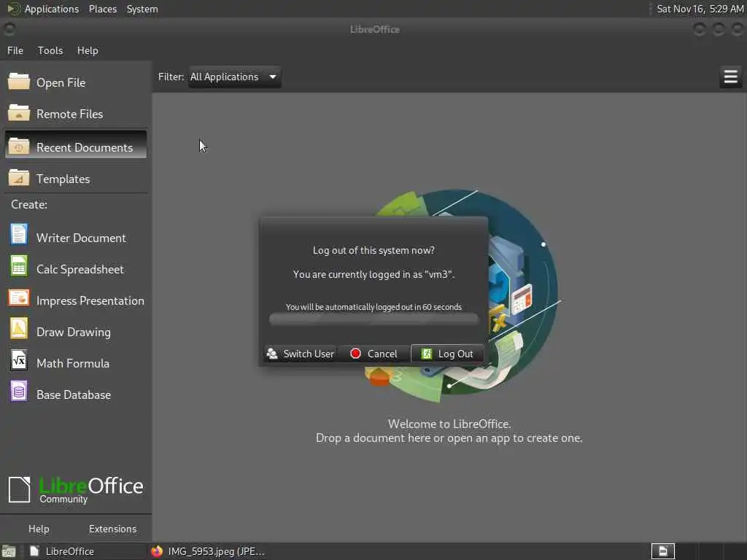
Task: Click the Impress Presentation label
Action: (90, 300)
